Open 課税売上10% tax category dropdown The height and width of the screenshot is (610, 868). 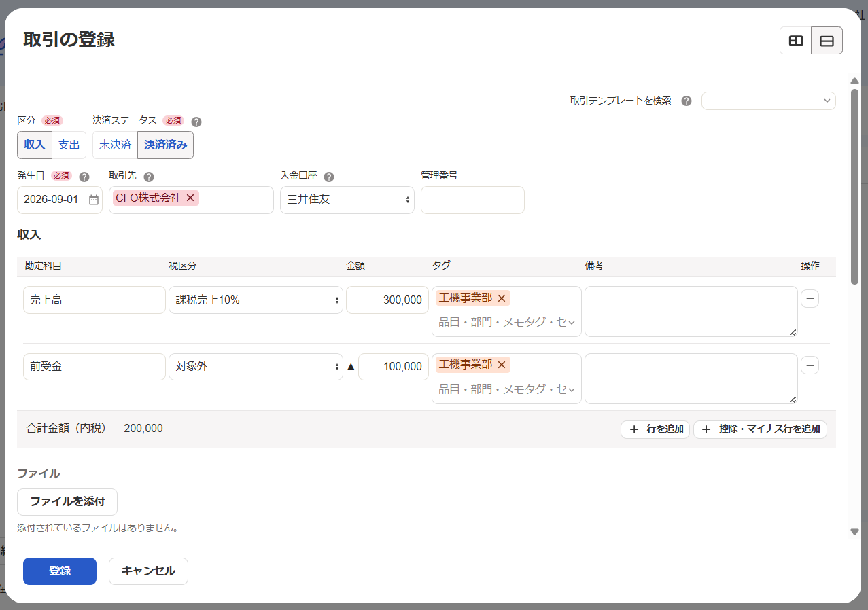coord(256,300)
